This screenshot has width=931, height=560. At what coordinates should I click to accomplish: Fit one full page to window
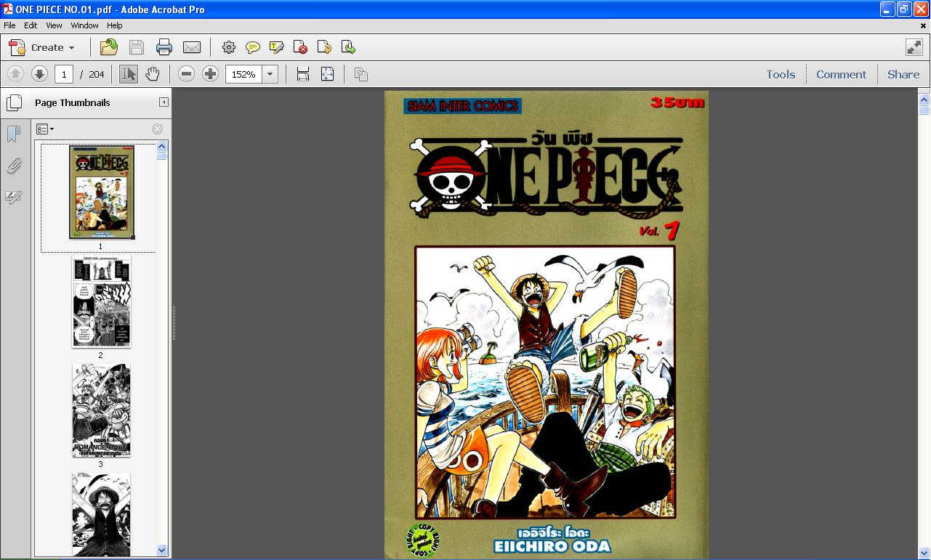point(328,74)
